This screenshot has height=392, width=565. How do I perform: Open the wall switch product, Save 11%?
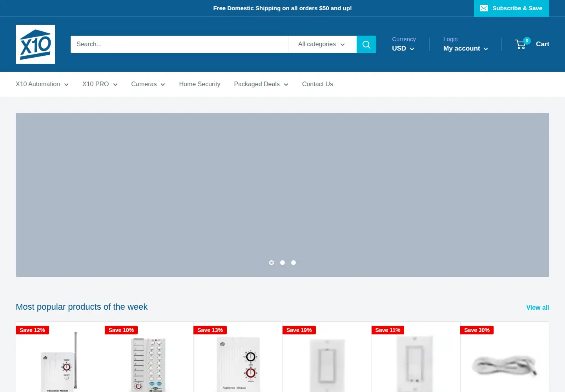coord(416,361)
